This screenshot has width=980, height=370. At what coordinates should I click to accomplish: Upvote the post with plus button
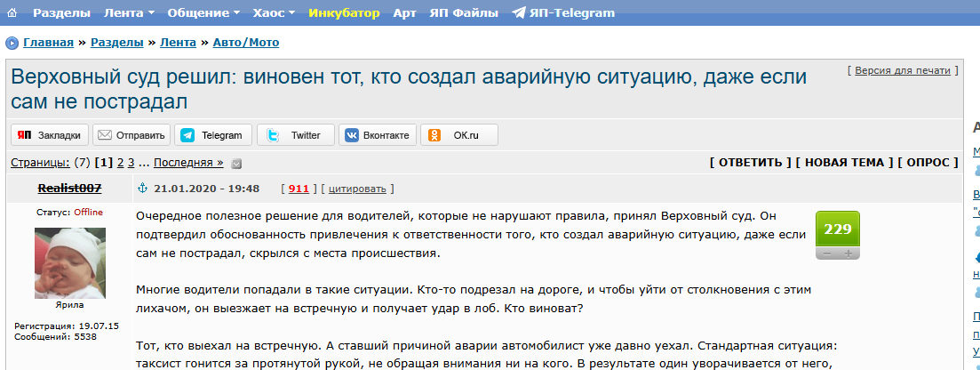pos(849,253)
